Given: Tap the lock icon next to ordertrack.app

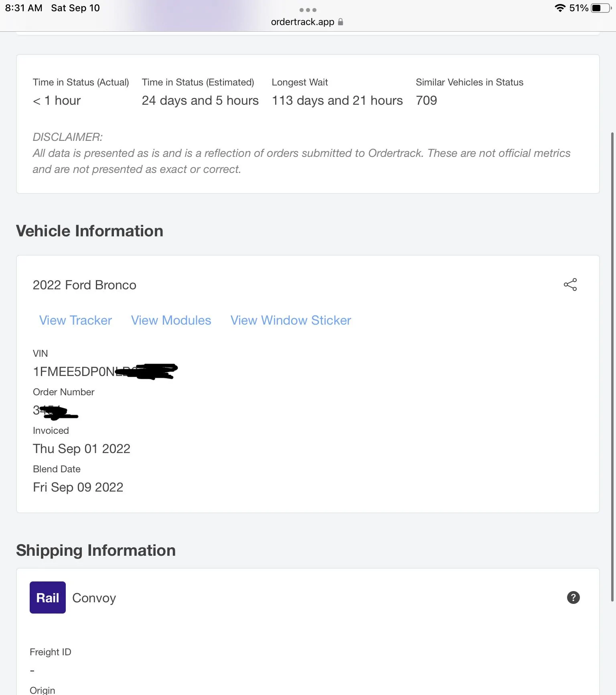Looking at the screenshot, I should (x=340, y=22).
